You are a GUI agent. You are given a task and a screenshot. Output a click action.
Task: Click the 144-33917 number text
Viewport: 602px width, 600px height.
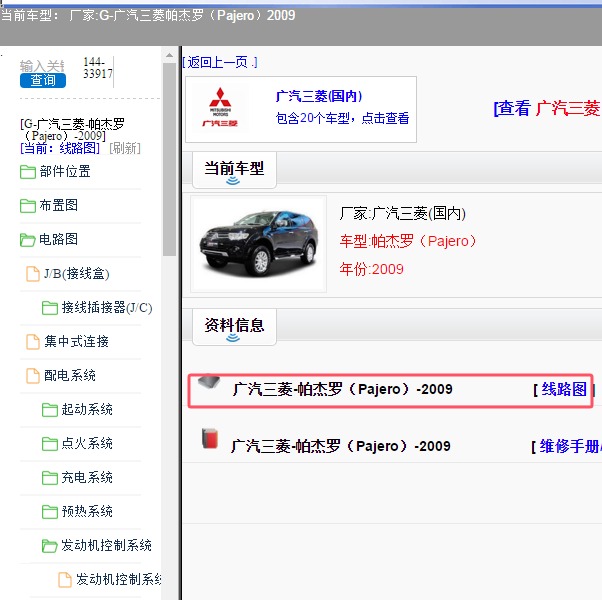point(98,68)
